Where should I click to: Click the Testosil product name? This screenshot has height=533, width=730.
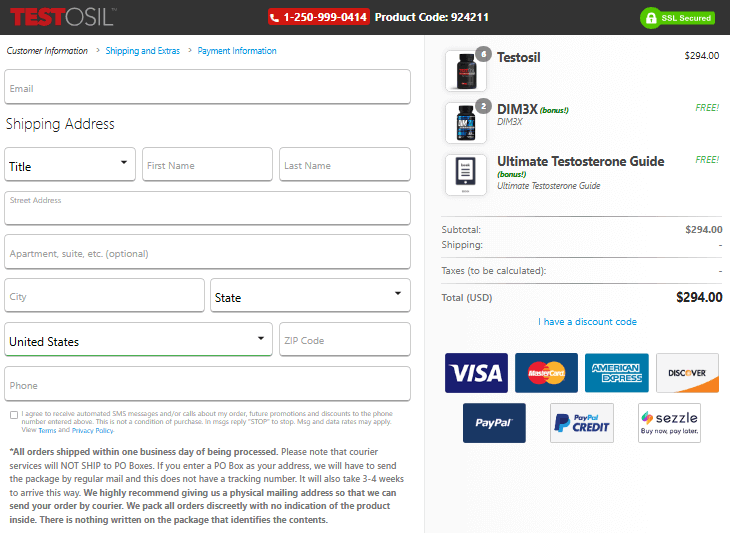point(519,57)
